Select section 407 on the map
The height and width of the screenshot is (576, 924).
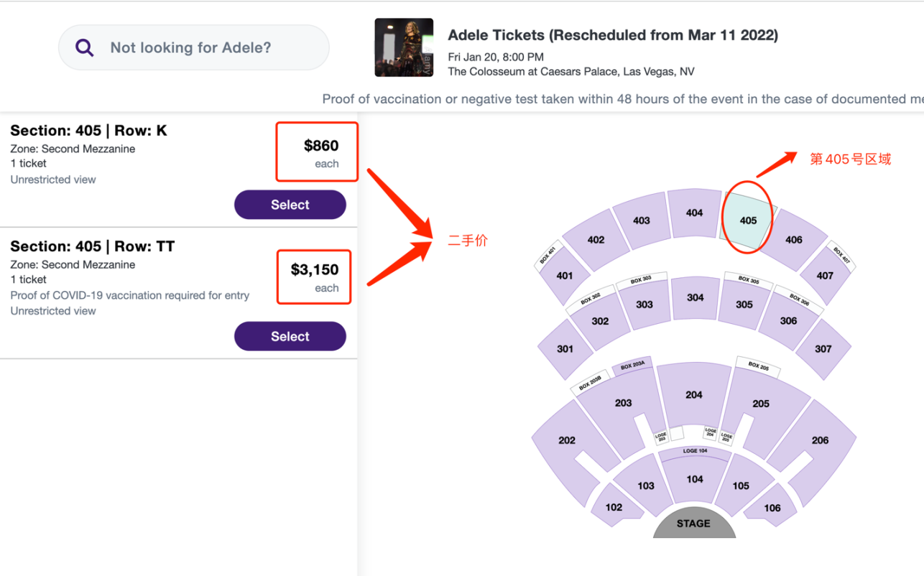click(825, 276)
